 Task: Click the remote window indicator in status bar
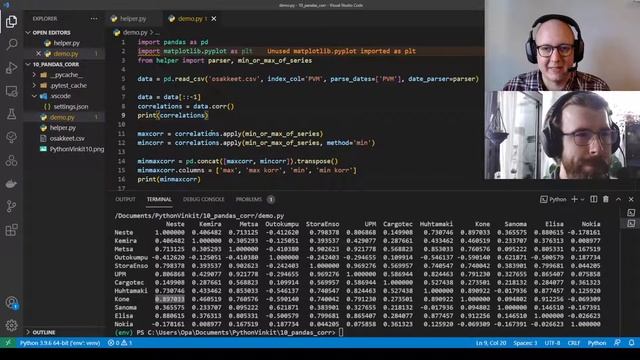point(7,343)
